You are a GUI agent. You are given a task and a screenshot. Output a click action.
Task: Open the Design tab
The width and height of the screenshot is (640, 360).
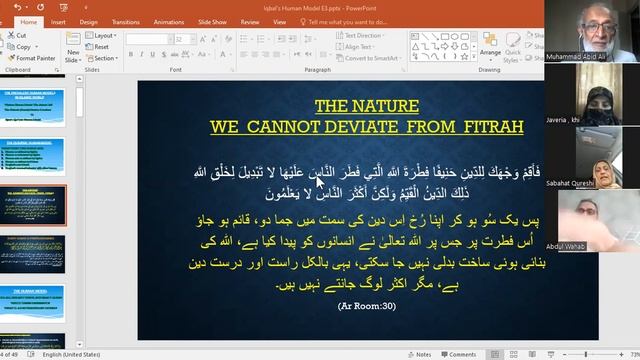click(89, 22)
